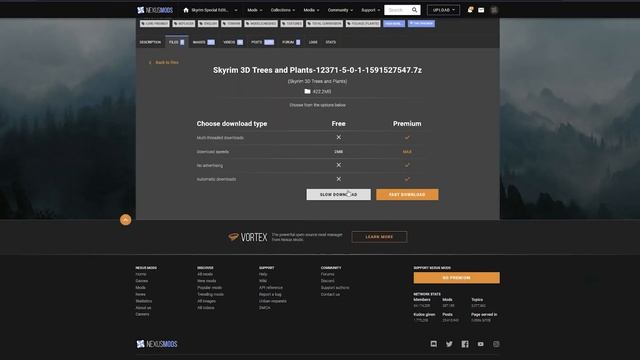The height and width of the screenshot is (360, 640).
Task: Open the Trending mods footer link
Action: [x=210, y=294]
